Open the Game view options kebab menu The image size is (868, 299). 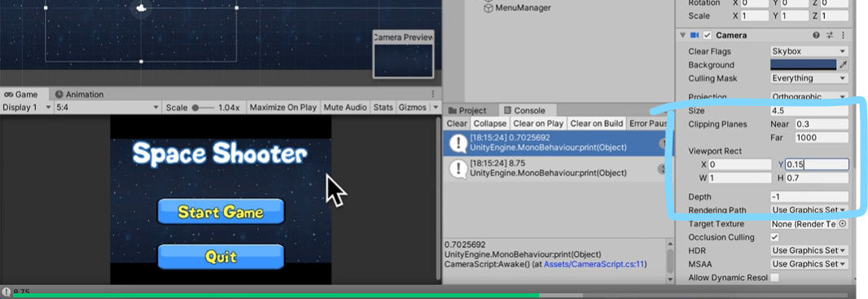point(433,95)
